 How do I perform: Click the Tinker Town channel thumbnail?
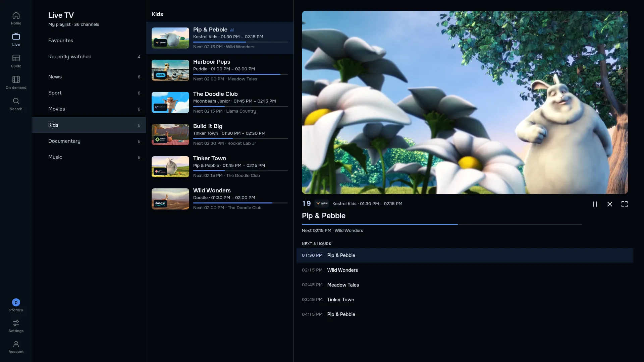(x=170, y=167)
